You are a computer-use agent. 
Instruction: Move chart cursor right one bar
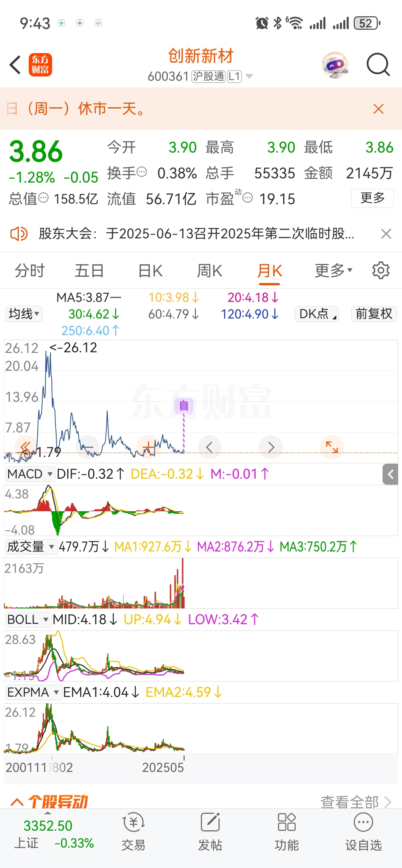(x=271, y=447)
